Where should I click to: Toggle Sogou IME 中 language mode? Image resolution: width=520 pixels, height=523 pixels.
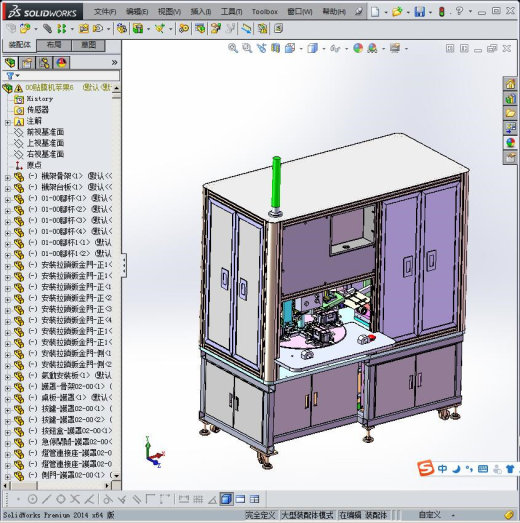tap(442, 469)
